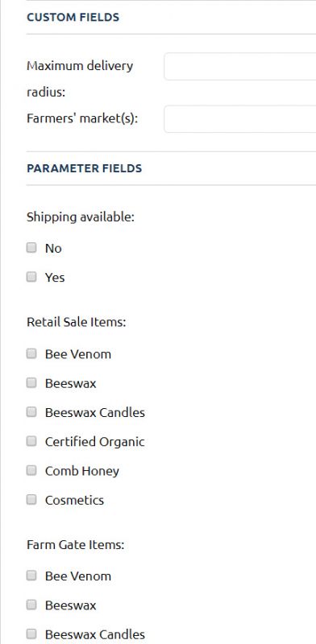The image size is (316, 644).
Task: Check the Yes option under Shipping available
Action: pos(31,277)
